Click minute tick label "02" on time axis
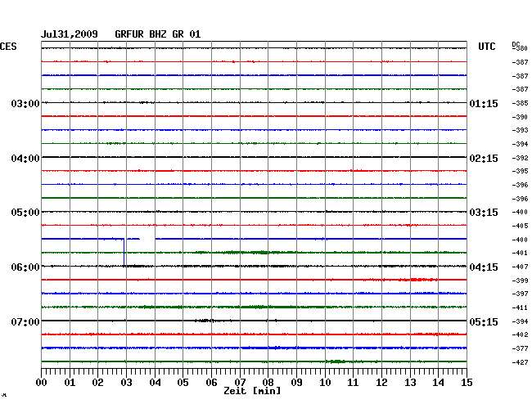 (97, 383)
